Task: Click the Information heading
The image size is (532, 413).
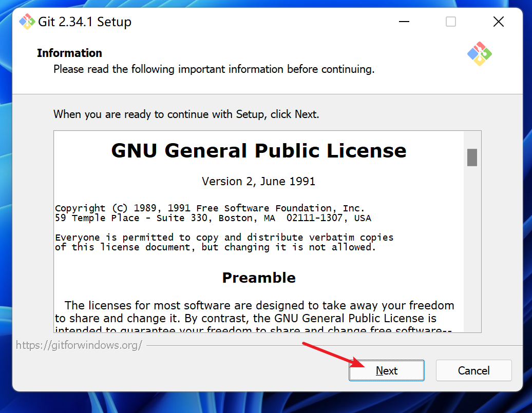Action: point(69,53)
